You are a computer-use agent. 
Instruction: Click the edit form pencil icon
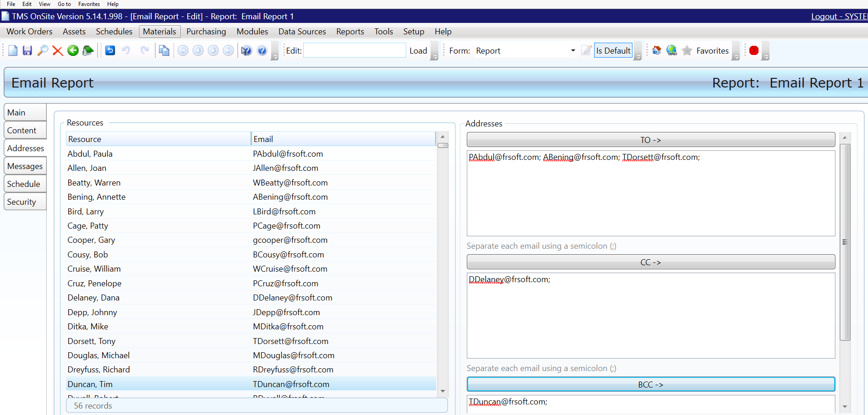[x=586, y=50]
